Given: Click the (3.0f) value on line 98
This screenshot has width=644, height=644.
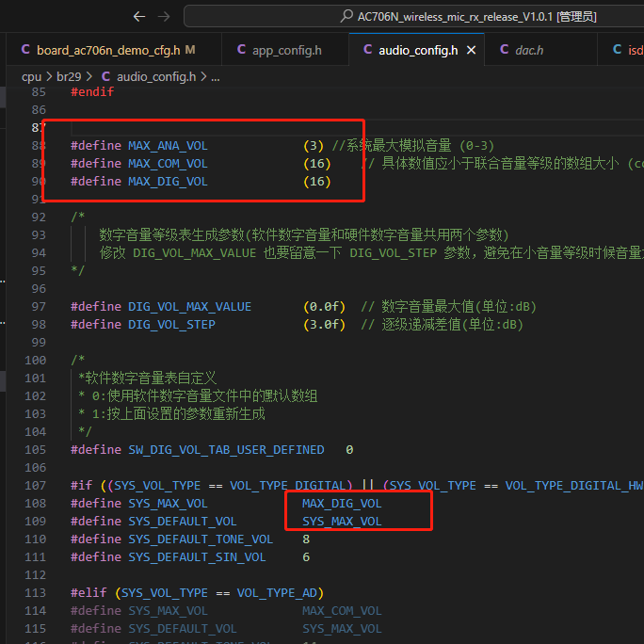Looking at the screenshot, I should [324, 325].
